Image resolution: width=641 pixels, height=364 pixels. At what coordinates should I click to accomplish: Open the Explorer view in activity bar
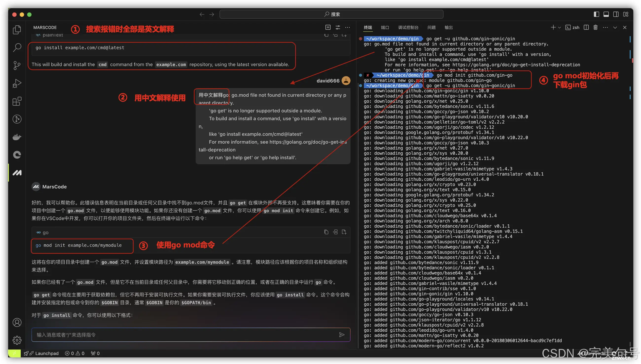17,30
